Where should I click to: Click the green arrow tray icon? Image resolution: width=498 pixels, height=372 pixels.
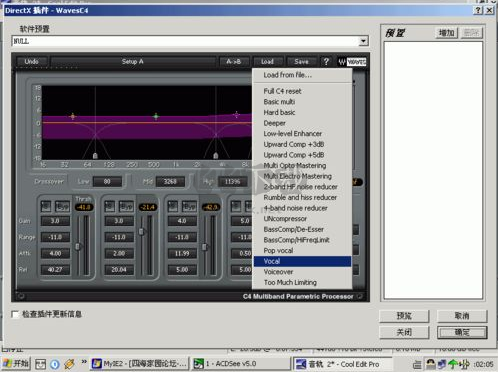coord(453,364)
